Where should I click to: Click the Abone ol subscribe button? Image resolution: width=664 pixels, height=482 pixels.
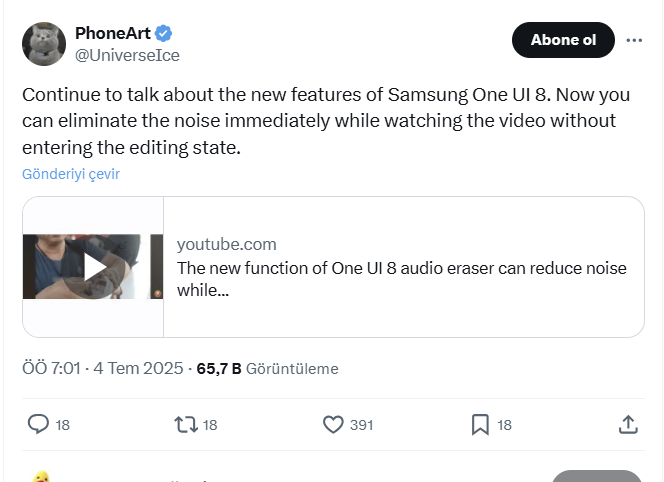pos(563,40)
